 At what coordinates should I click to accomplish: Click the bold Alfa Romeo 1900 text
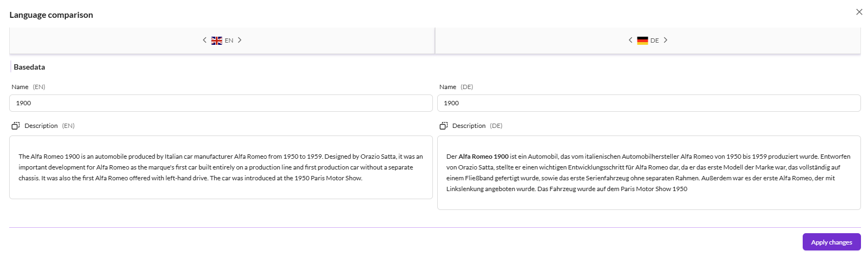click(x=484, y=157)
